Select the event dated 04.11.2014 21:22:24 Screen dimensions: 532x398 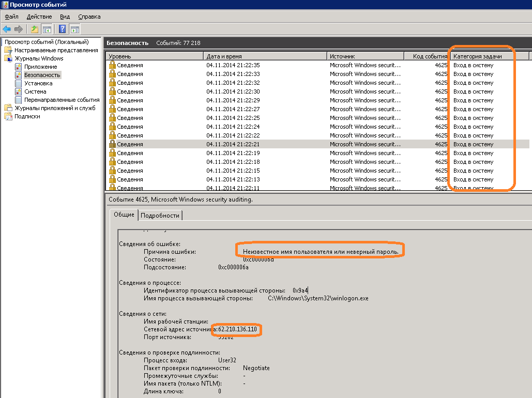317,127
